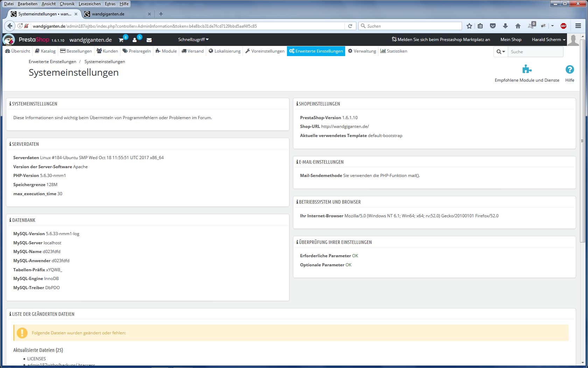Viewport: 588px width, 368px height.
Task: Open the Bearbeiten menu
Action: point(27,4)
